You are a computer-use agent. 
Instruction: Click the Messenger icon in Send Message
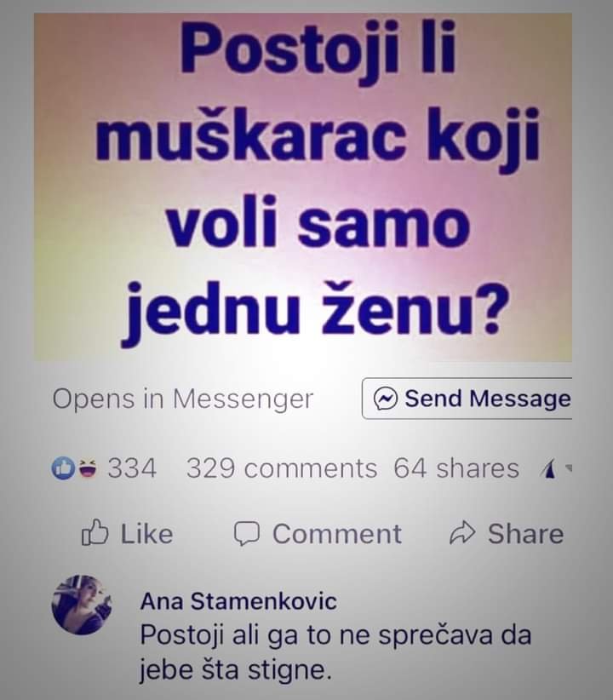[386, 399]
